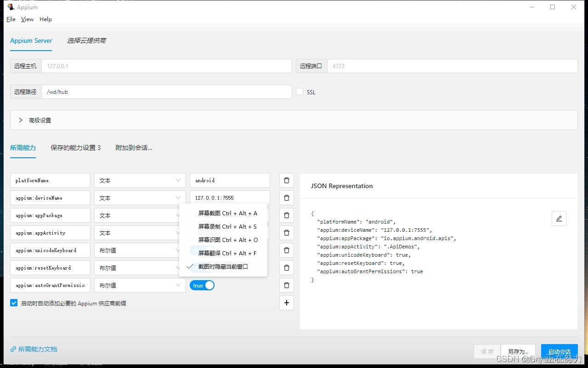Open 保存的能力设置 3 tab
Image resolution: width=588 pixels, height=368 pixels.
coord(76,148)
